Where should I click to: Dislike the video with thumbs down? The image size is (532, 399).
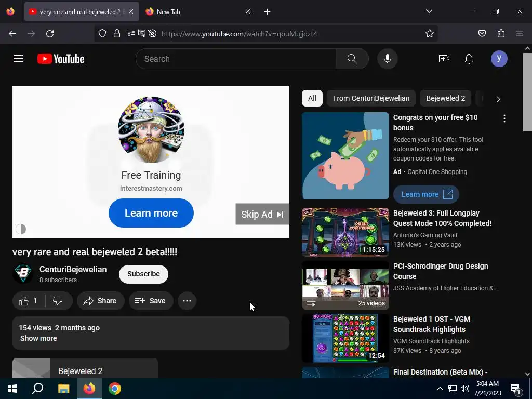tap(58, 301)
